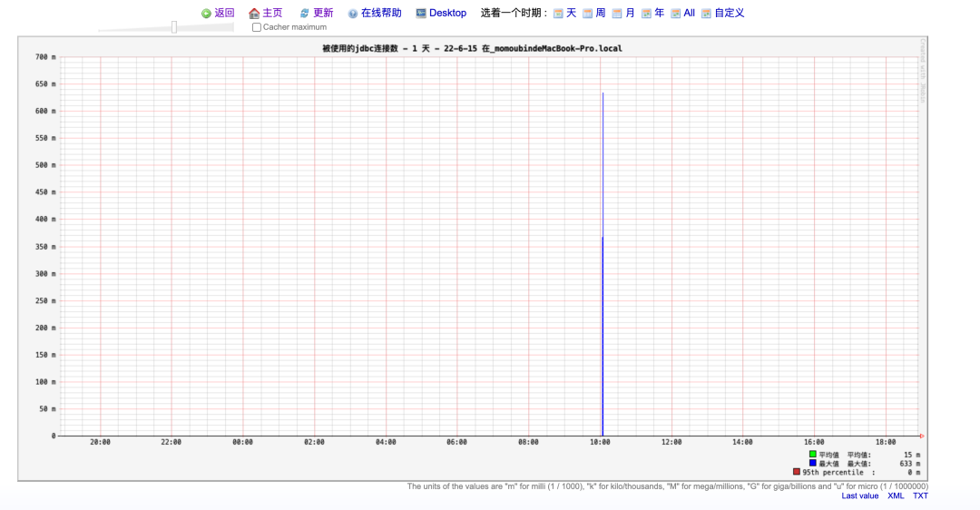980x510 pixels.
Task: Open 在线帮助 via its question mark icon
Action: [x=353, y=14]
